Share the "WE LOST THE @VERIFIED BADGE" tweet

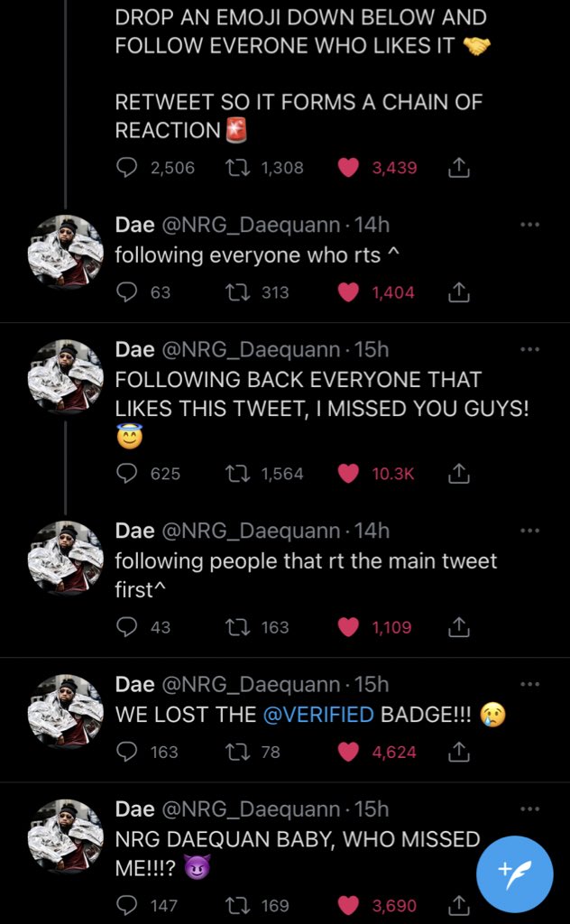tap(457, 751)
